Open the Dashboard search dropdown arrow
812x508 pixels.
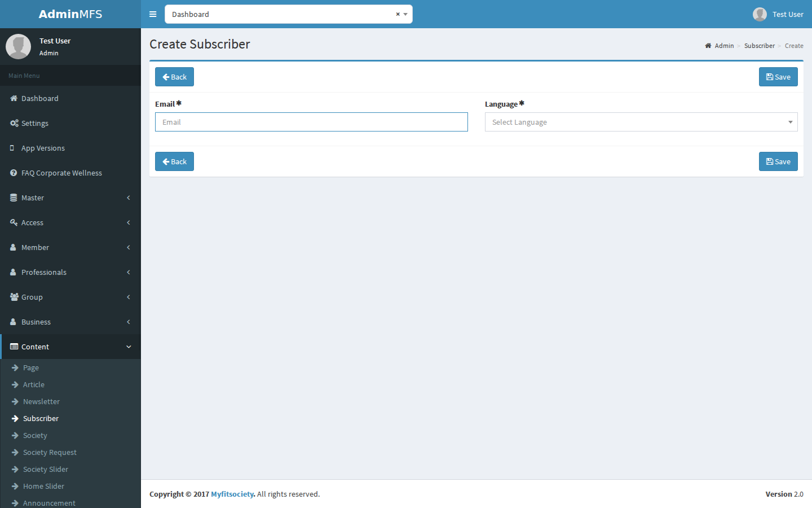click(x=405, y=15)
